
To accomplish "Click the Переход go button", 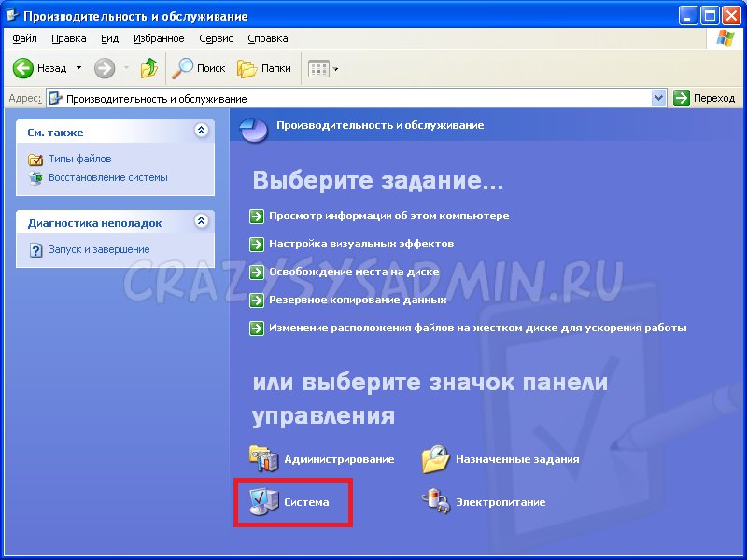I will (705, 98).
